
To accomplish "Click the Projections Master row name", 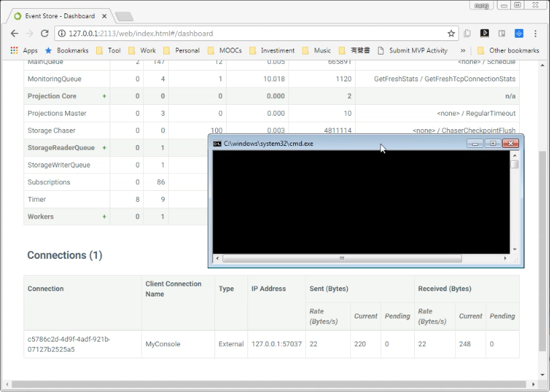I will tap(57, 113).
